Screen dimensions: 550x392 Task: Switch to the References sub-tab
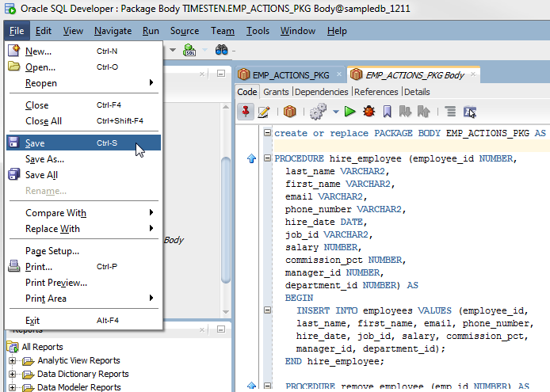pyautogui.click(x=376, y=92)
